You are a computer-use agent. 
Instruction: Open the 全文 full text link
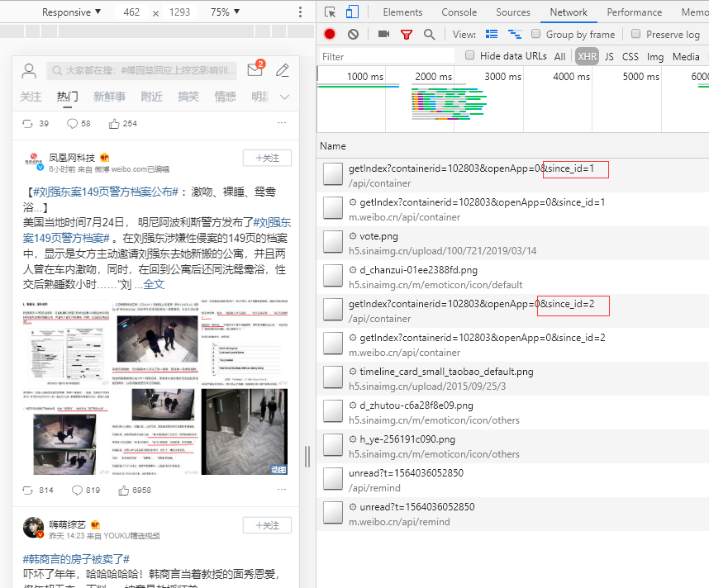click(x=154, y=285)
